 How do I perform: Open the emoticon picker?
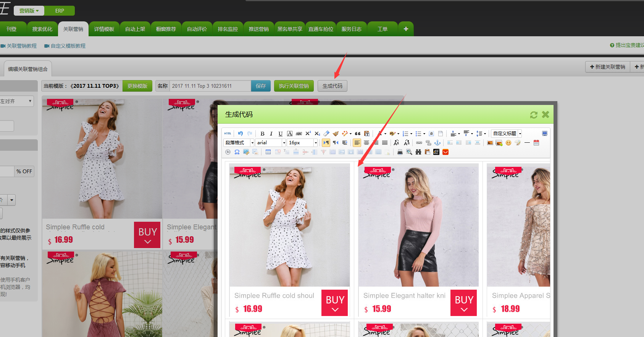click(x=508, y=143)
